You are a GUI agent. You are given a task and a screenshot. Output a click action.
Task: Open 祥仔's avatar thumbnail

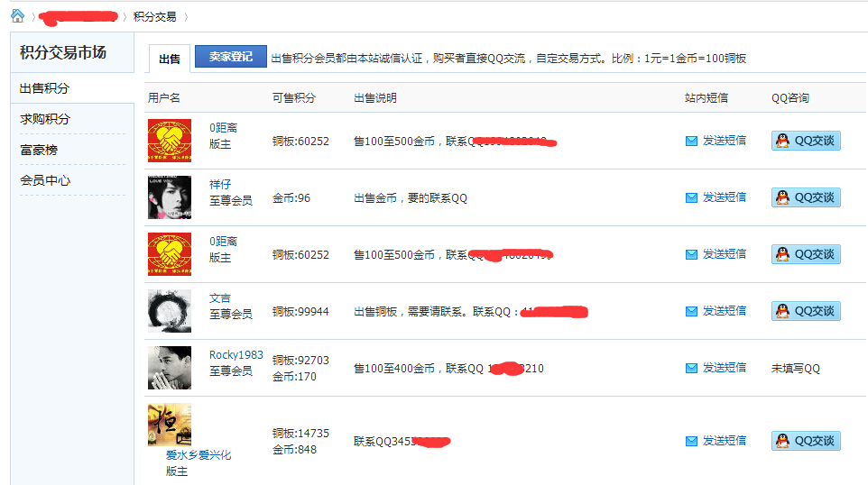click(x=170, y=197)
